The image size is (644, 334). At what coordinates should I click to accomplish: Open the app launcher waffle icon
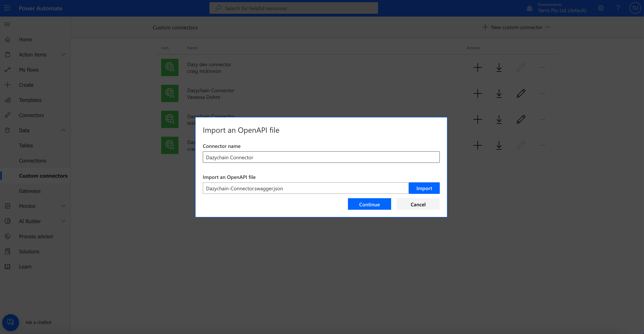(7, 8)
